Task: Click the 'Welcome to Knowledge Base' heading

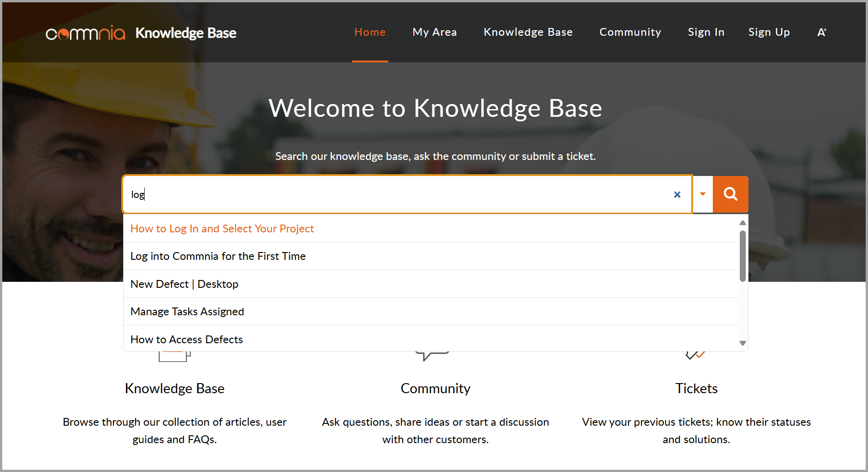Action: click(x=435, y=108)
